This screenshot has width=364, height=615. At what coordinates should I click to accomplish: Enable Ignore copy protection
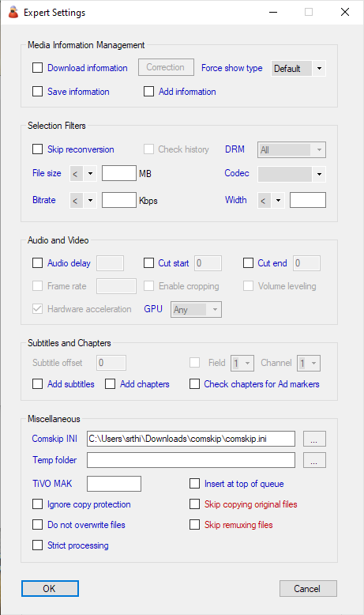point(38,504)
